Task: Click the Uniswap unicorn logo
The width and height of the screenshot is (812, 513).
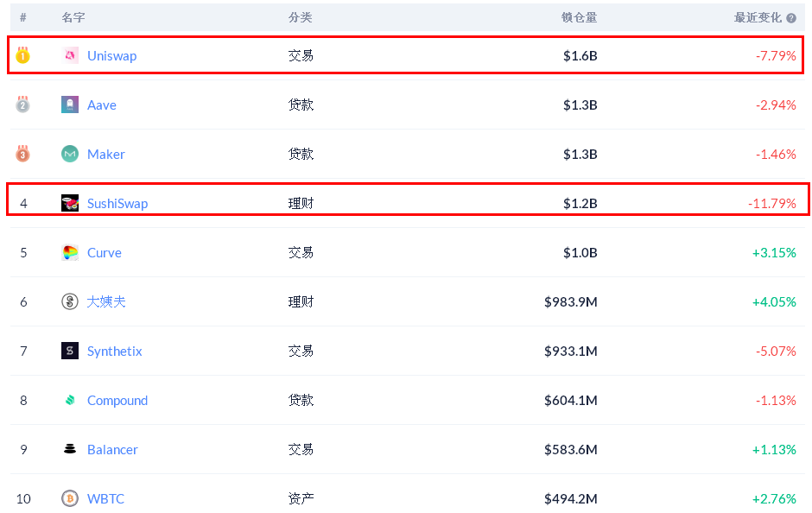Action: pos(70,55)
